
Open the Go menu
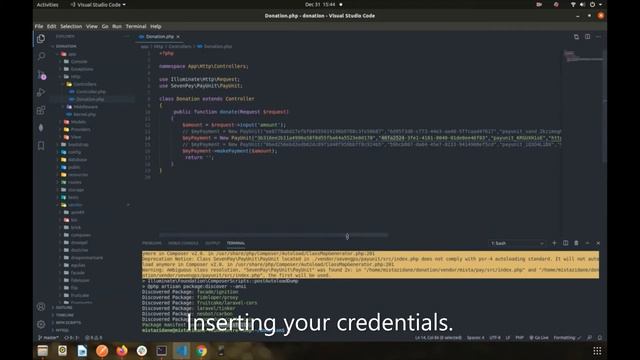click(x=105, y=26)
